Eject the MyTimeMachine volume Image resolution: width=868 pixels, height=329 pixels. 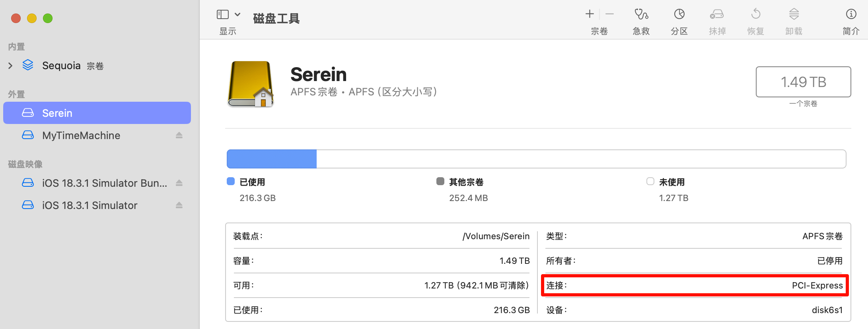point(179,135)
